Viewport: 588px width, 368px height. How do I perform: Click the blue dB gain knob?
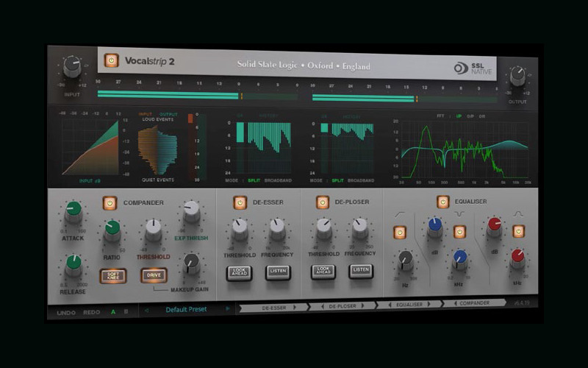pyautogui.click(x=435, y=227)
